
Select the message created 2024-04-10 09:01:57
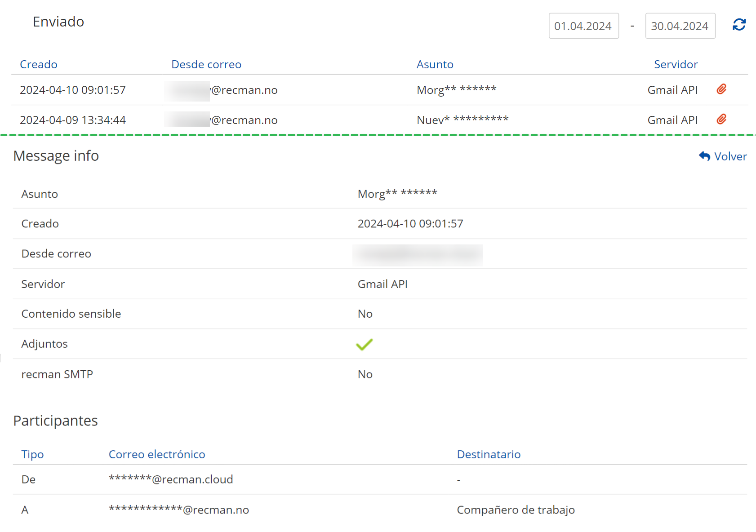73,90
